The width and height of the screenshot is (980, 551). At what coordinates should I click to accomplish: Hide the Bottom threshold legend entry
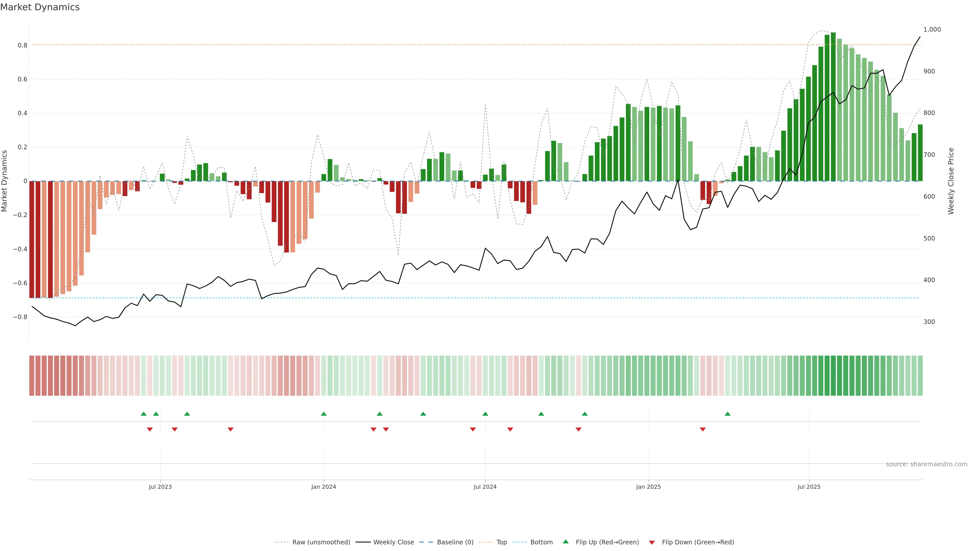coord(541,542)
